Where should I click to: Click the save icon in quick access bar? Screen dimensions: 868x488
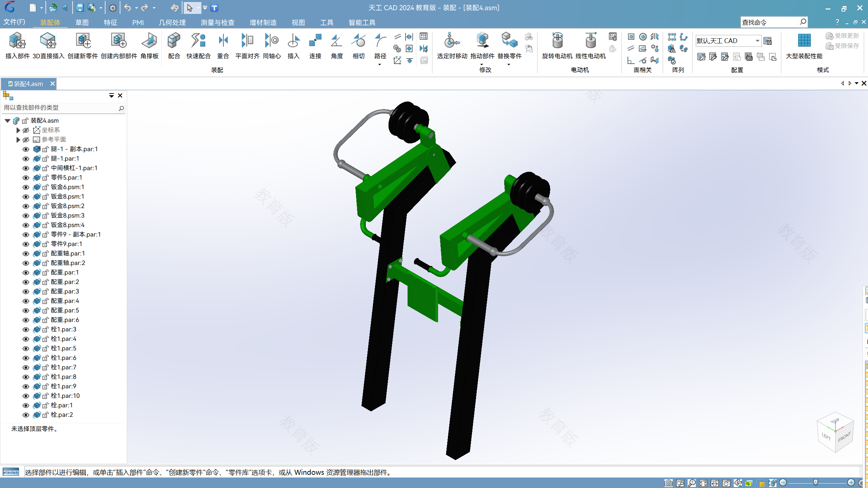pyautogui.click(x=80, y=8)
